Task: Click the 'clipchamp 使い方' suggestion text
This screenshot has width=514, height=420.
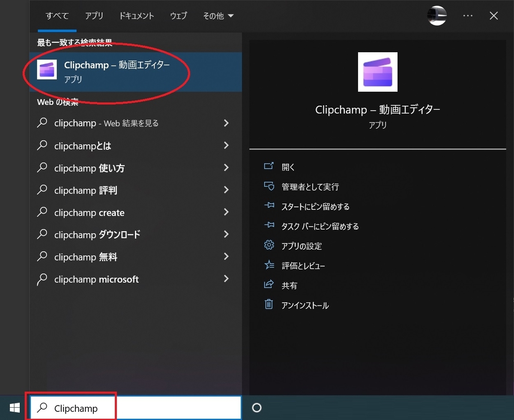Action: coord(90,168)
